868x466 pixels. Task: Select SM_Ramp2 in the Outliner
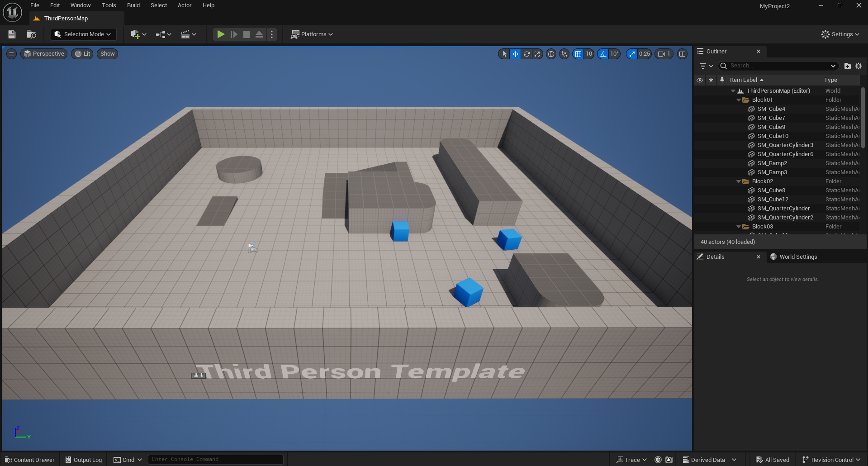point(777,163)
